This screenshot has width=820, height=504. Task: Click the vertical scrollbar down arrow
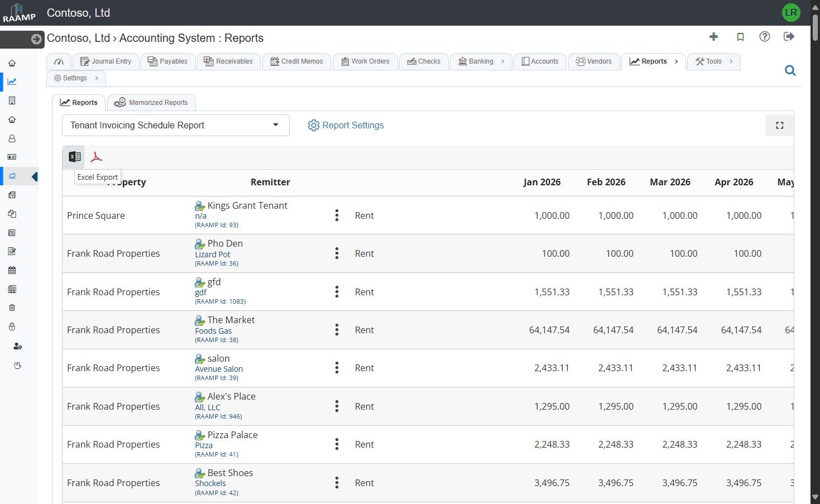(x=815, y=497)
